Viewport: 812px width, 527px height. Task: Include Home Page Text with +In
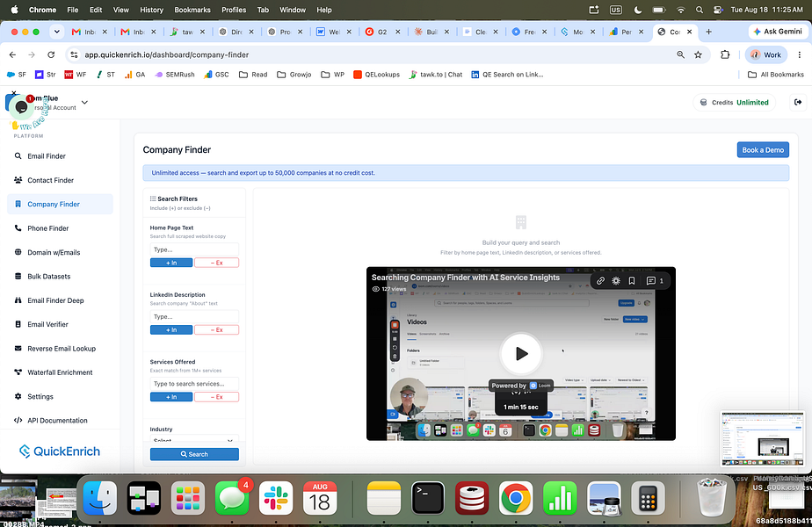pyautogui.click(x=171, y=263)
